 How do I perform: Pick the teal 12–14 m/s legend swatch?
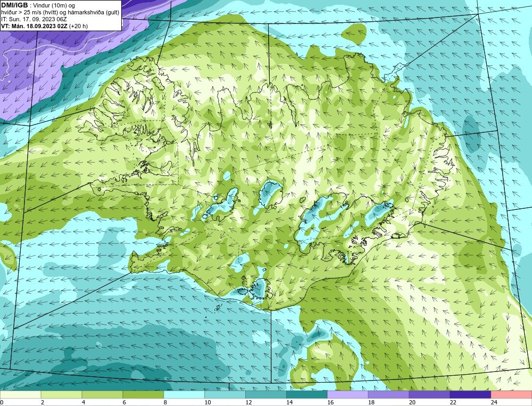(x=266, y=395)
